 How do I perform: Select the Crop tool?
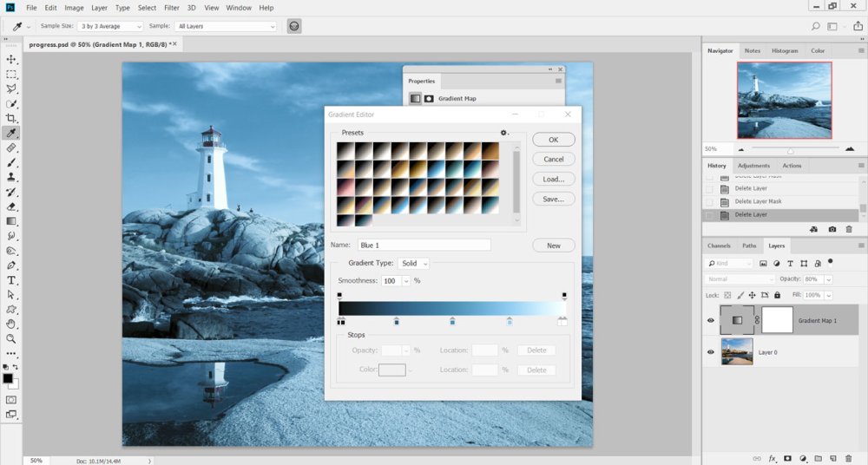[11, 118]
